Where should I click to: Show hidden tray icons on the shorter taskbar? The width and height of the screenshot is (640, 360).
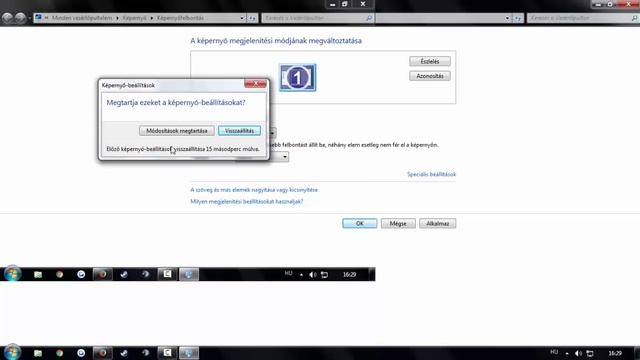[x=301, y=275]
